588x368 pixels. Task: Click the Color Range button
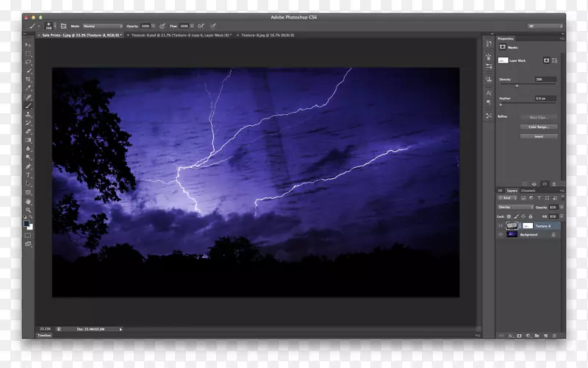(x=538, y=127)
